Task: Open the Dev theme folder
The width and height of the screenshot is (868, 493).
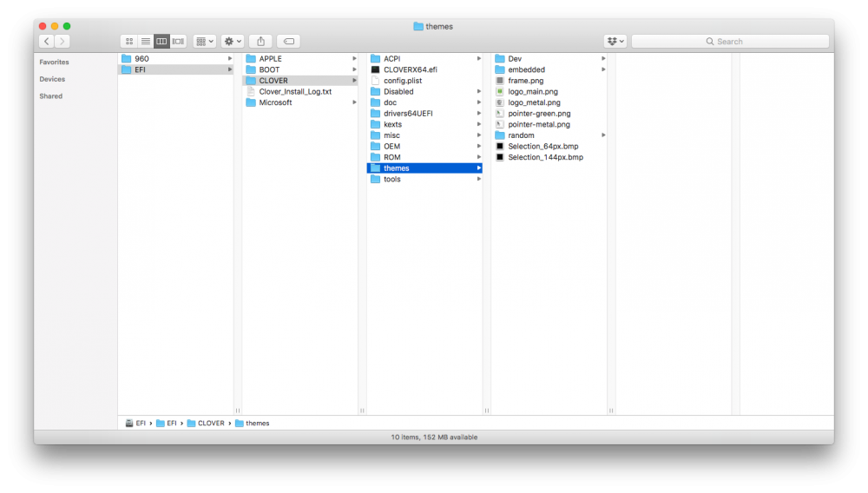Action: (x=549, y=59)
